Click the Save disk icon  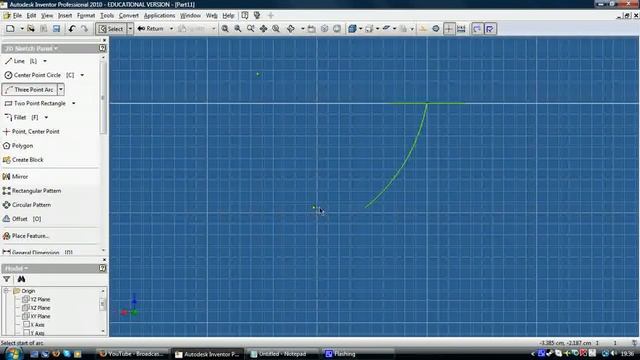point(56,29)
